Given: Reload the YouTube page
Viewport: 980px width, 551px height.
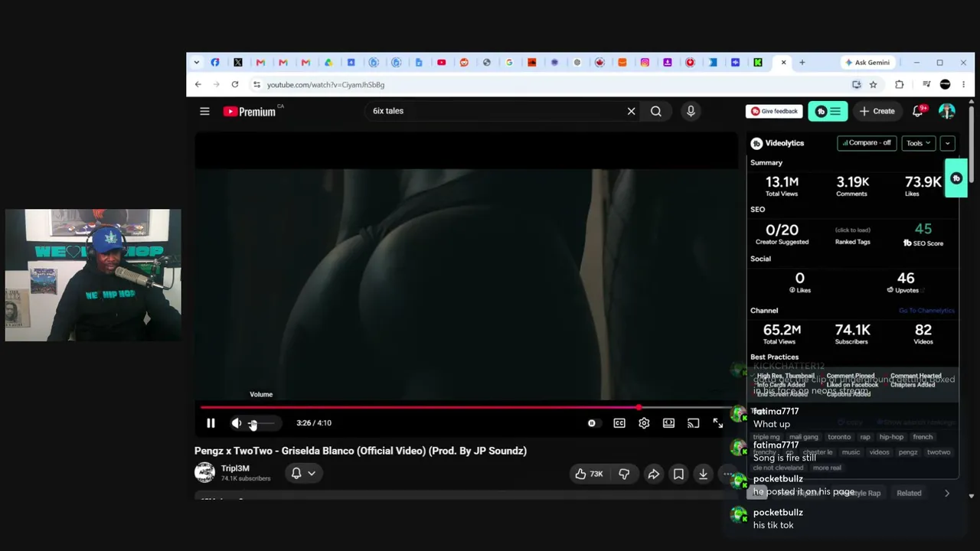Looking at the screenshot, I should pyautogui.click(x=235, y=84).
